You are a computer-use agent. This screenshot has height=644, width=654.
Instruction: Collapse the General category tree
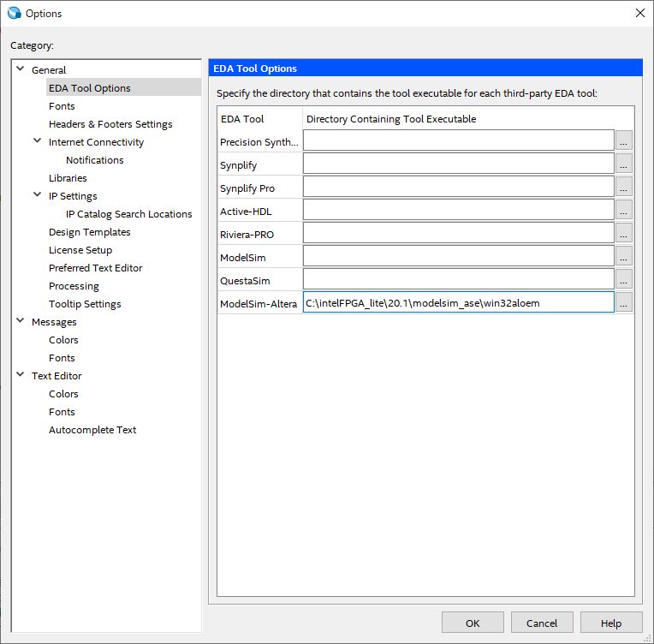[x=21, y=69]
